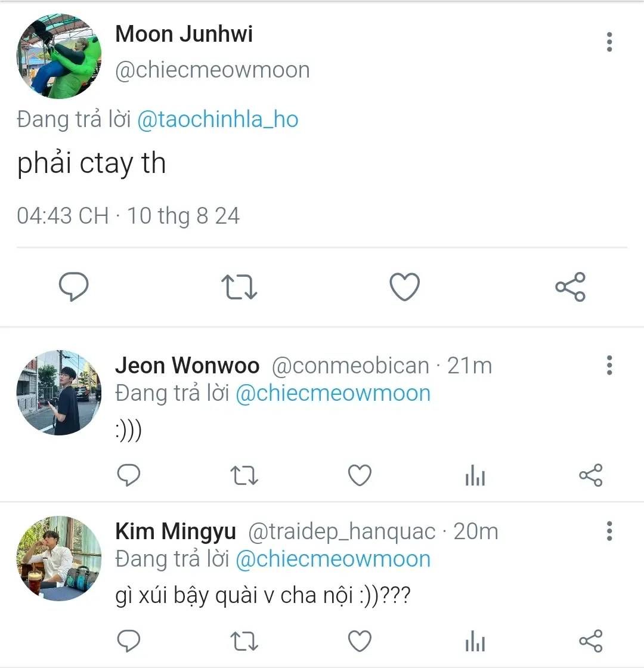
Task: Like Moon Junhwi's tweet with heart
Action: [x=404, y=287]
